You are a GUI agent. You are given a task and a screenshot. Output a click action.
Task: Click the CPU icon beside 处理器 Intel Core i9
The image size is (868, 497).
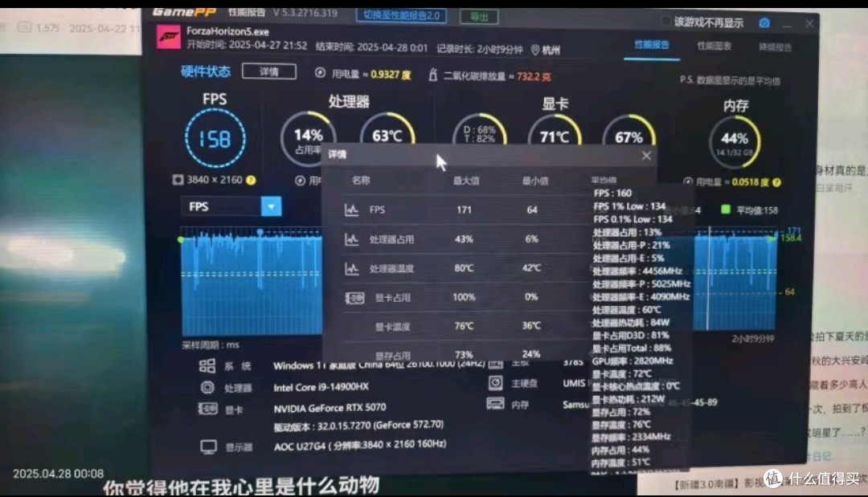[207, 388]
